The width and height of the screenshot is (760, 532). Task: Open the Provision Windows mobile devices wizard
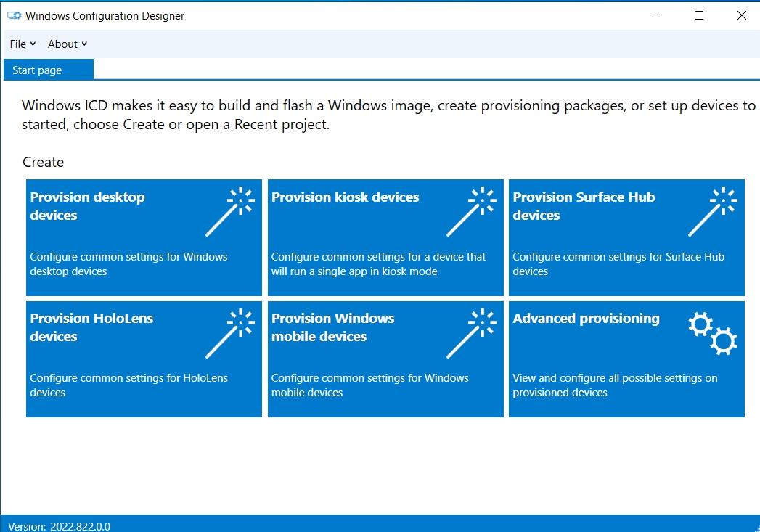click(x=385, y=359)
